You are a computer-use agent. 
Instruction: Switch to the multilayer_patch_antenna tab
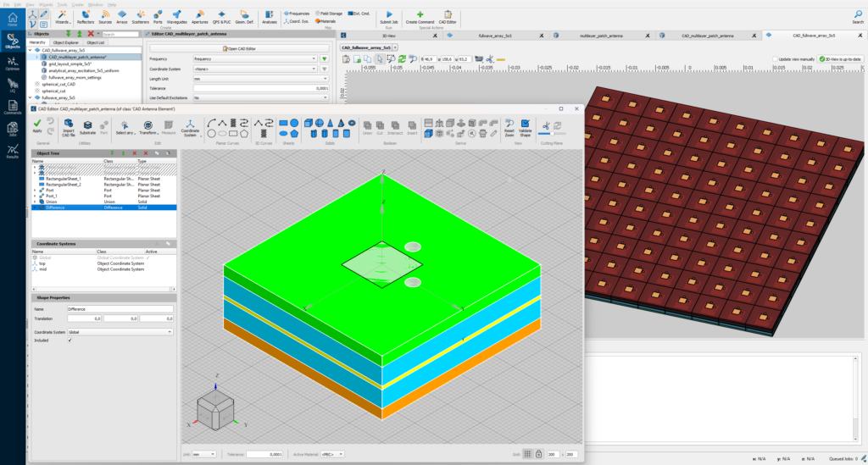pyautogui.click(x=601, y=36)
